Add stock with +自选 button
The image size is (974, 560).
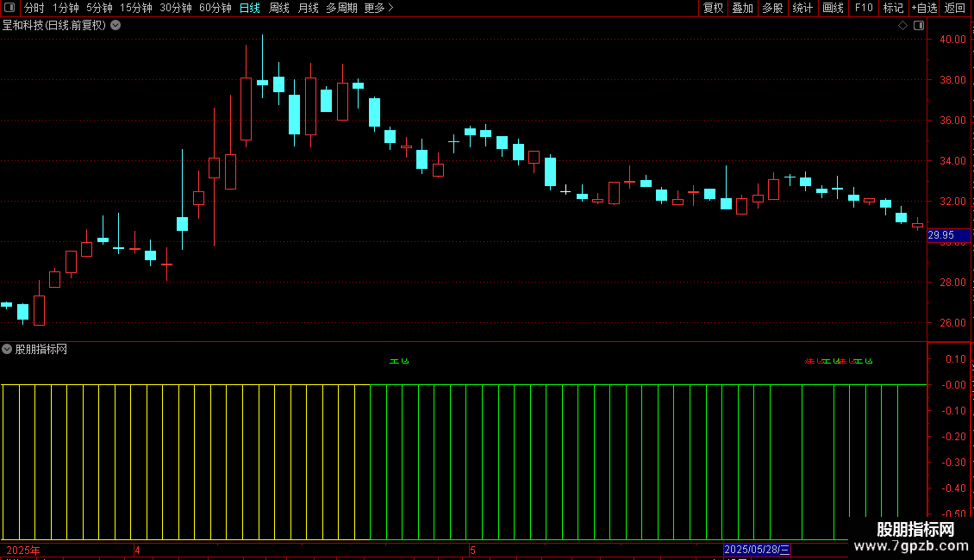tap(924, 8)
